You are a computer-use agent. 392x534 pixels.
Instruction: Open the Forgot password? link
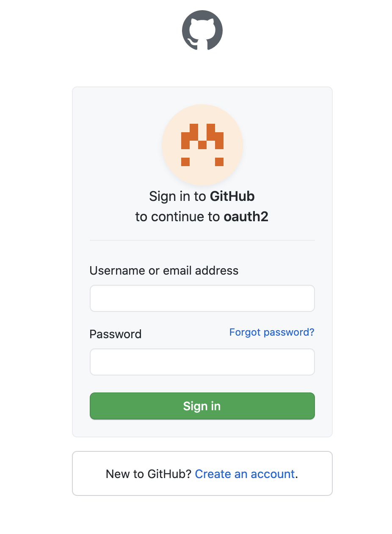(x=272, y=332)
